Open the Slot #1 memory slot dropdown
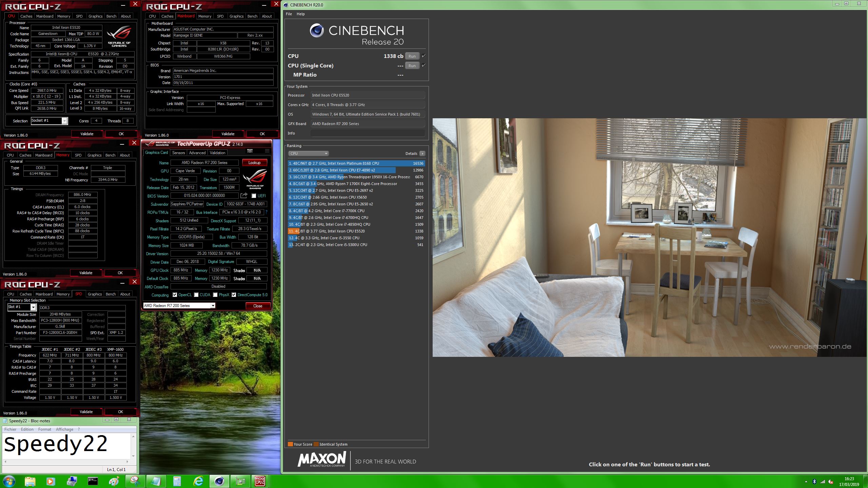 [x=22, y=307]
